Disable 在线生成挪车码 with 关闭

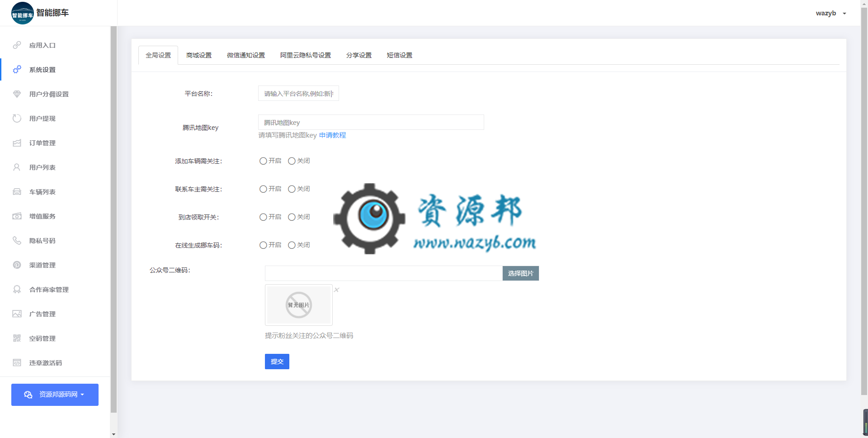pos(292,245)
